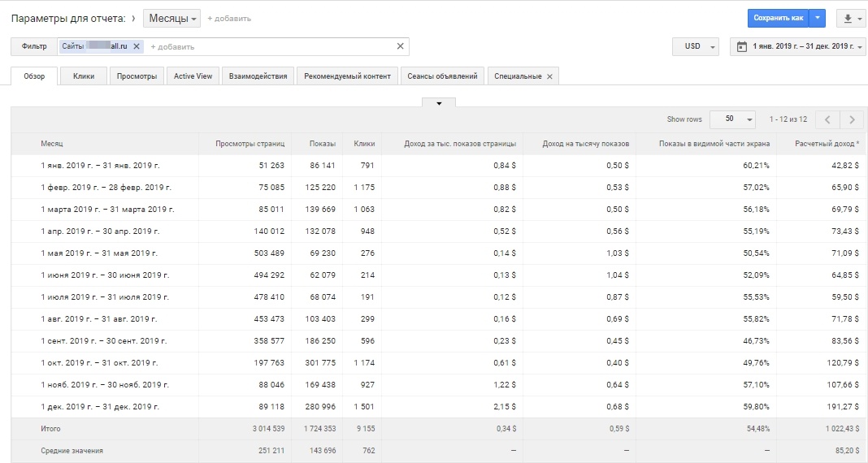
Task: Switch to the Клики tab
Action: click(x=84, y=76)
